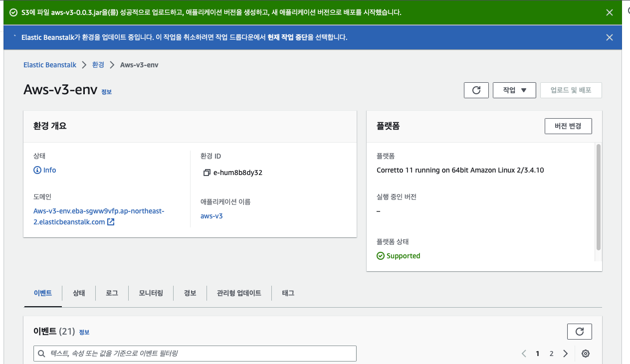Click the 버전 변경 button
Image resolution: width=630 pixels, height=364 pixels.
pos(568,126)
